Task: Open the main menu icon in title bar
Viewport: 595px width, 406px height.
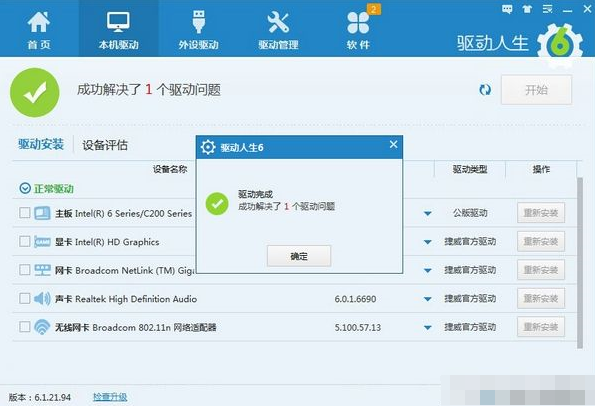Action: [x=547, y=9]
